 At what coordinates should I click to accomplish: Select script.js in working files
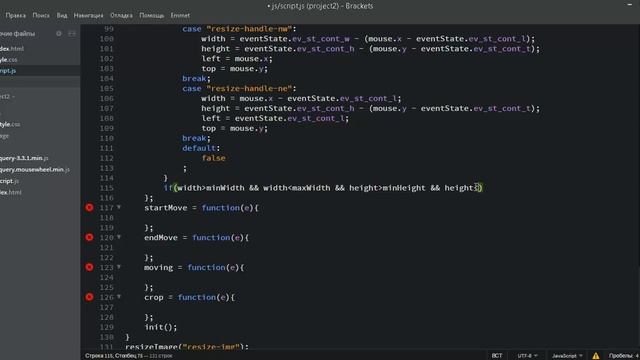[x=8, y=71]
